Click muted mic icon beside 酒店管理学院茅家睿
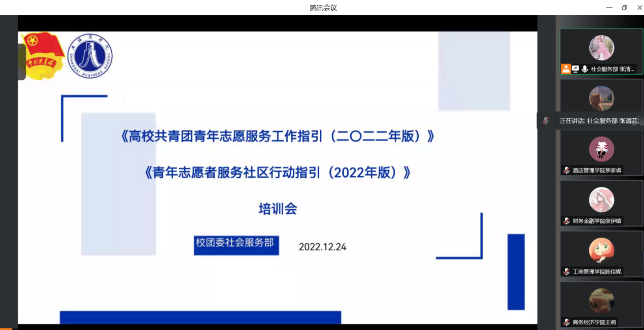644x330 pixels. point(566,170)
